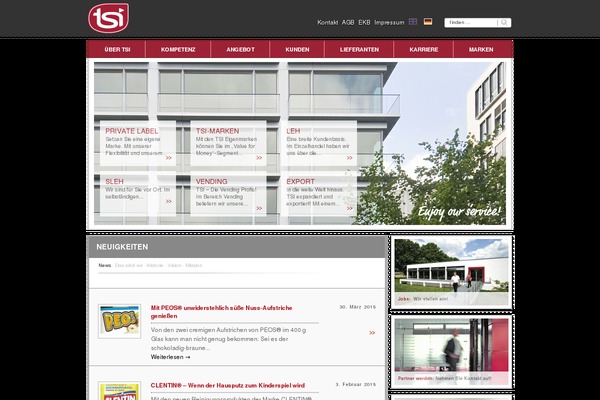Select the 'Das sind wir' tab

click(x=129, y=265)
